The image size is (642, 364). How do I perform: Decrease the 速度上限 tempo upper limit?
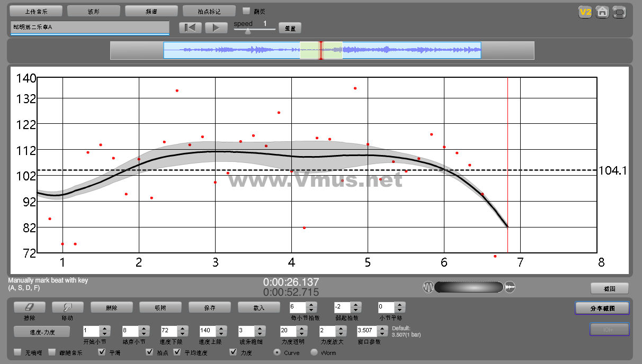coord(221,333)
